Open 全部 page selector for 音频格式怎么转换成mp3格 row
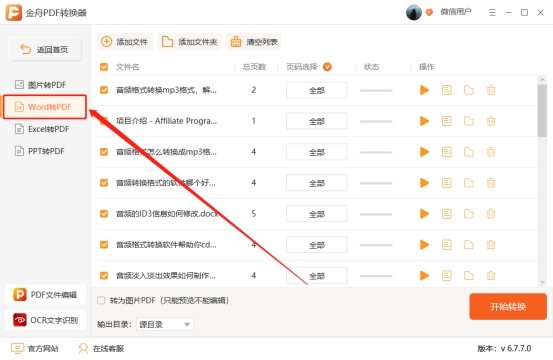The height and width of the screenshot is (360, 553). pos(316,152)
